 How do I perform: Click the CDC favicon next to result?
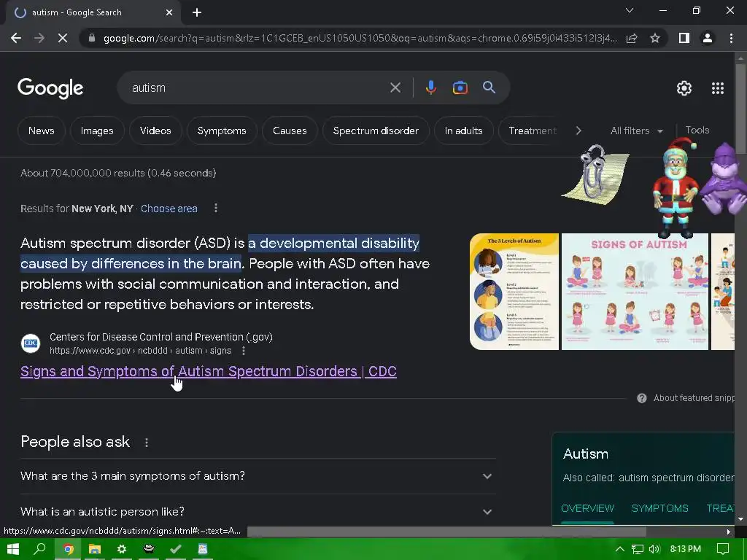coord(31,343)
